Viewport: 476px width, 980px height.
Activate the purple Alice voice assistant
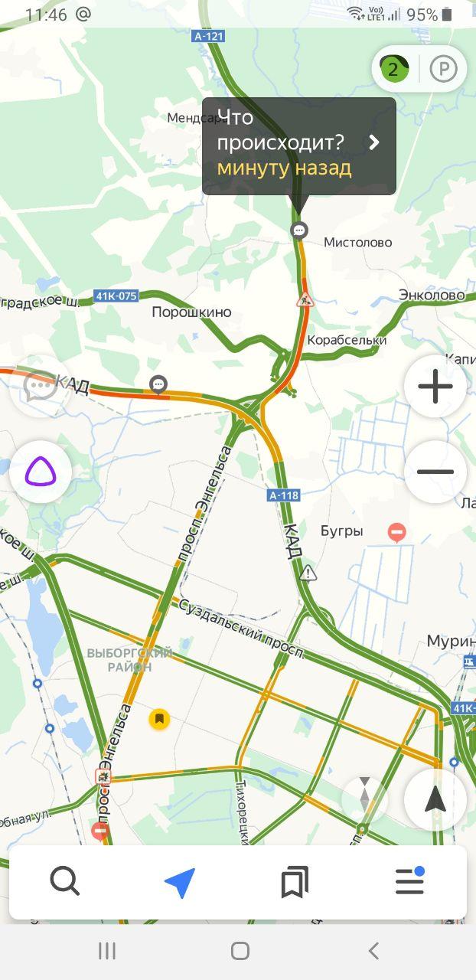[41, 472]
